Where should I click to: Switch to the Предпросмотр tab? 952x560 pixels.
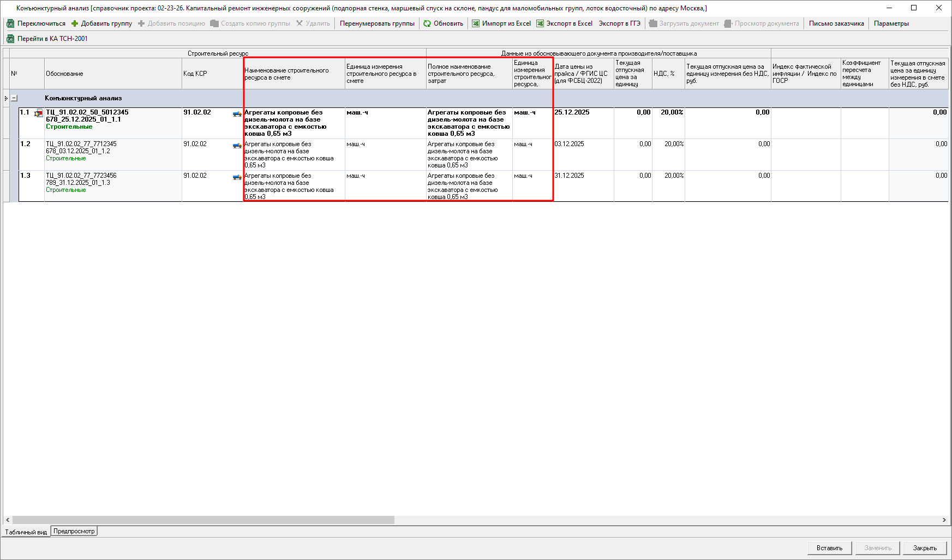tap(74, 531)
